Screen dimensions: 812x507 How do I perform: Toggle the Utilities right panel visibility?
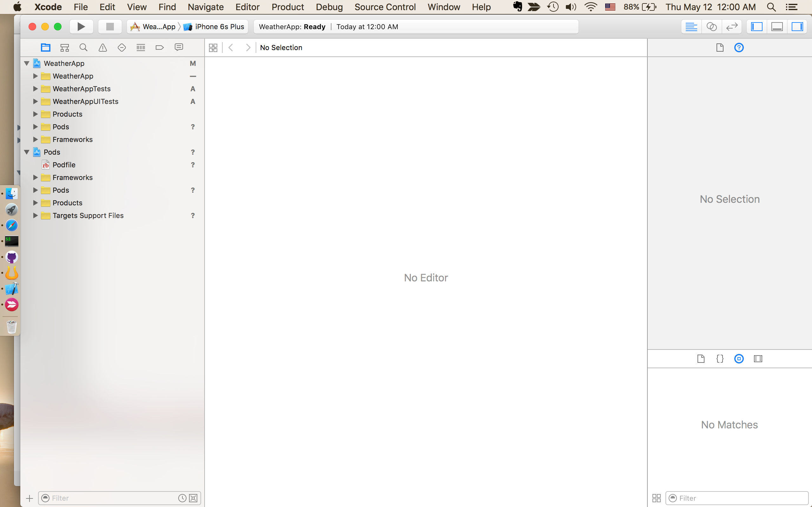(797, 27)
